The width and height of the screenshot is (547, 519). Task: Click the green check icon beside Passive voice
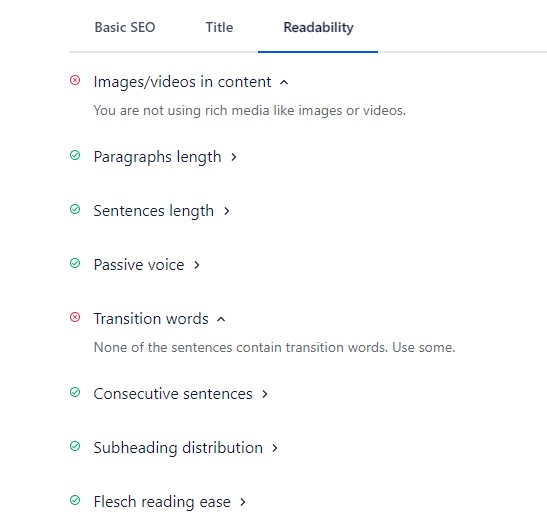point(75,263)
